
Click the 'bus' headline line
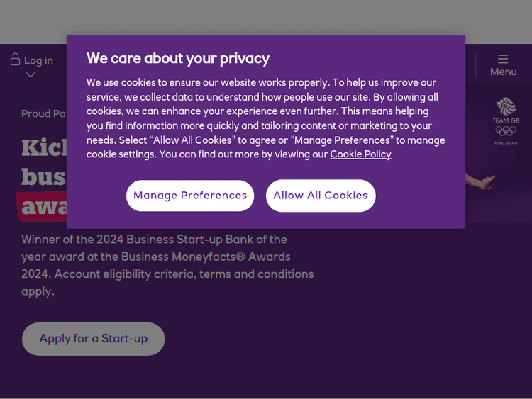click(x=44, y=176)
